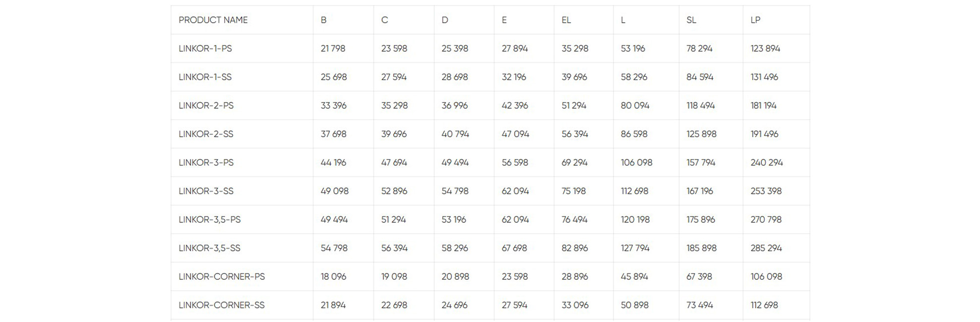This screenshot has height=322, width=980.
Task: Click the 80 094 price cell
Action: (x=635, y=106)
